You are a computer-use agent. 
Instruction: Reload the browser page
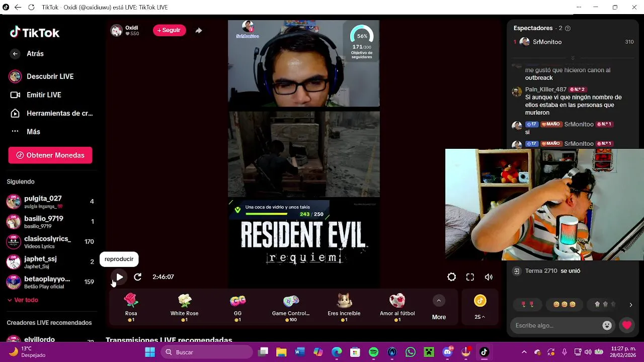[x=31, y=7]
